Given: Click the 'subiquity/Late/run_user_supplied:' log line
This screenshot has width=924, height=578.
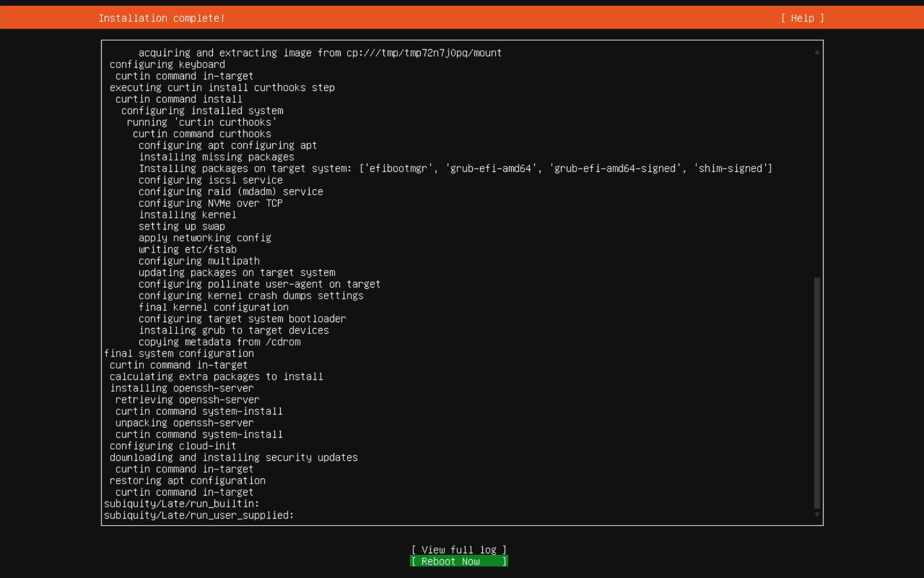Looking at the screenshot, I should (199, 515).
